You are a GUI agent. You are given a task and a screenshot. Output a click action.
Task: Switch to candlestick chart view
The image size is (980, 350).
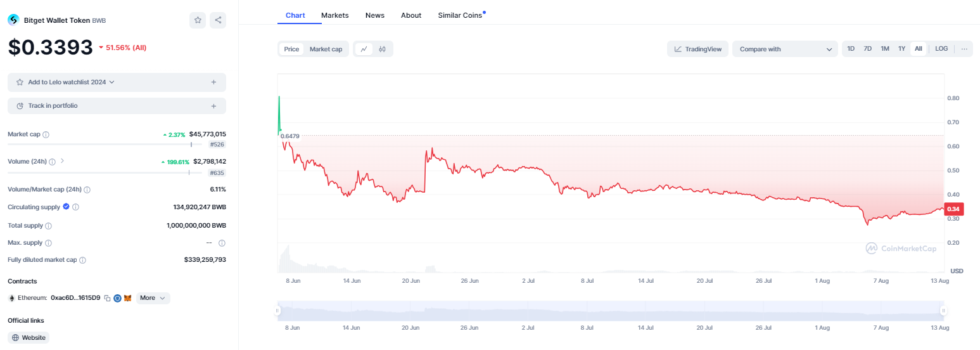(x=382, y=49)
